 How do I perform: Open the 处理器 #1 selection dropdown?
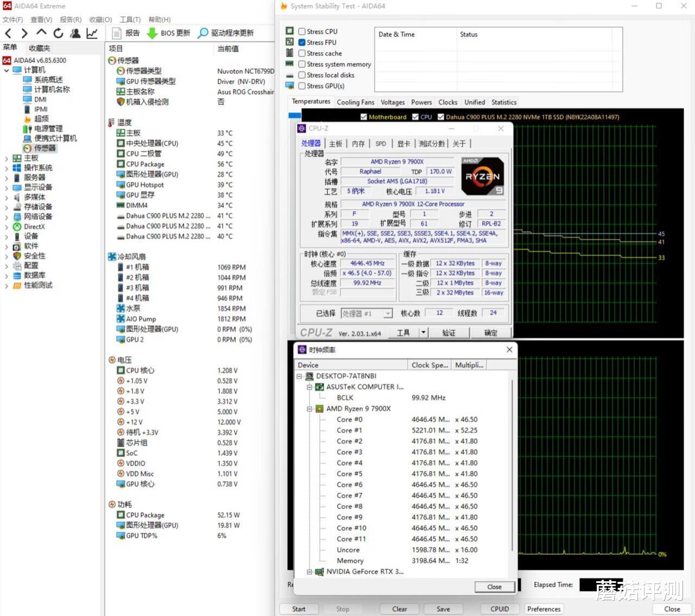pos(388,314)
